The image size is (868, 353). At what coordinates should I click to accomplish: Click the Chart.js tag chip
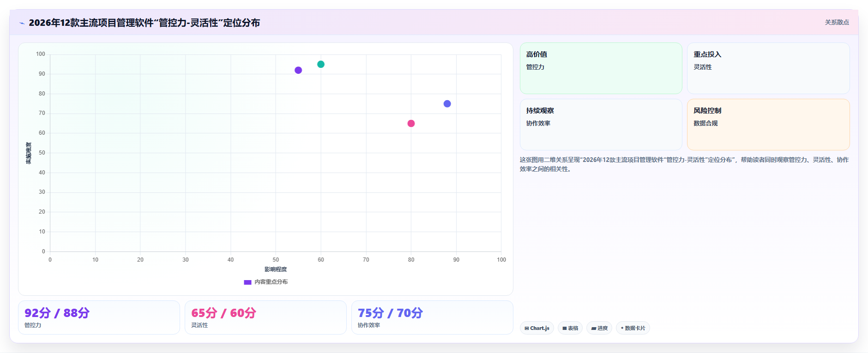click(x=537, y=328)
